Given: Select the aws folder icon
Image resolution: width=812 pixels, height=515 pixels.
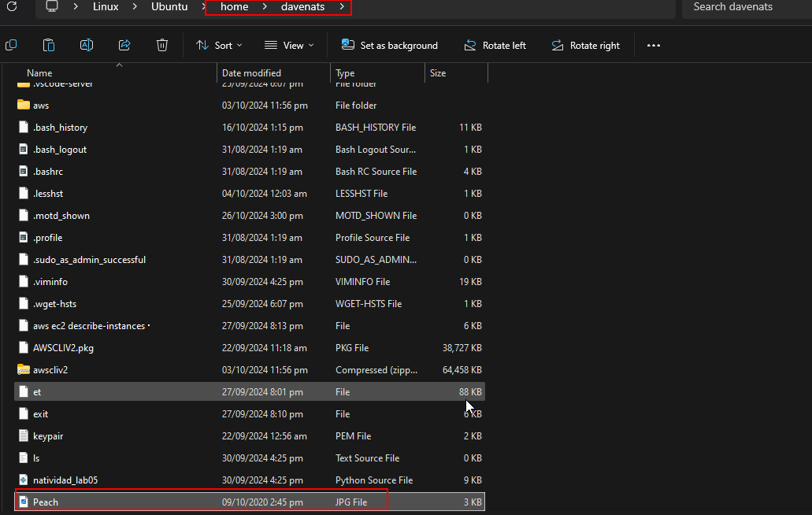Looking at the screenshot, I should click(23, 106).
